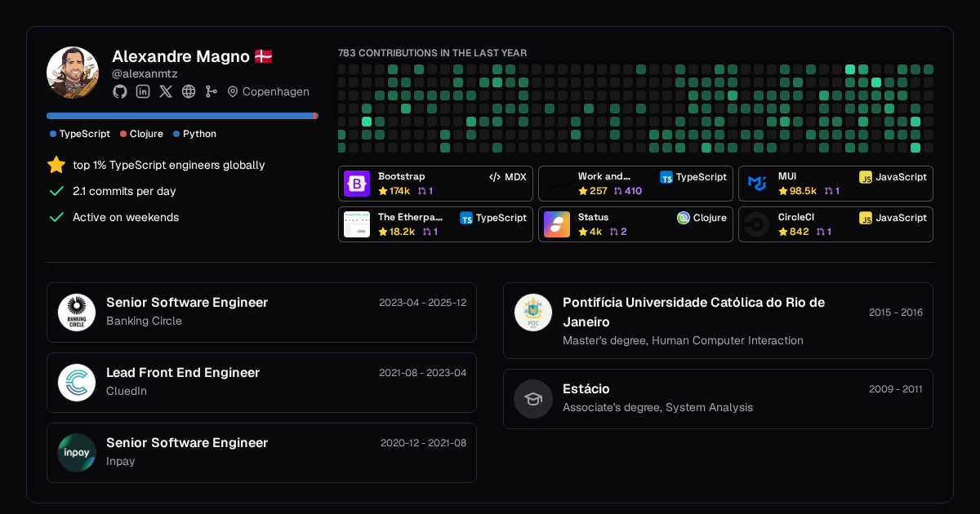Screen dimensions: 980x514
Task: Click the Status repository logo
Action: [557, 224]
